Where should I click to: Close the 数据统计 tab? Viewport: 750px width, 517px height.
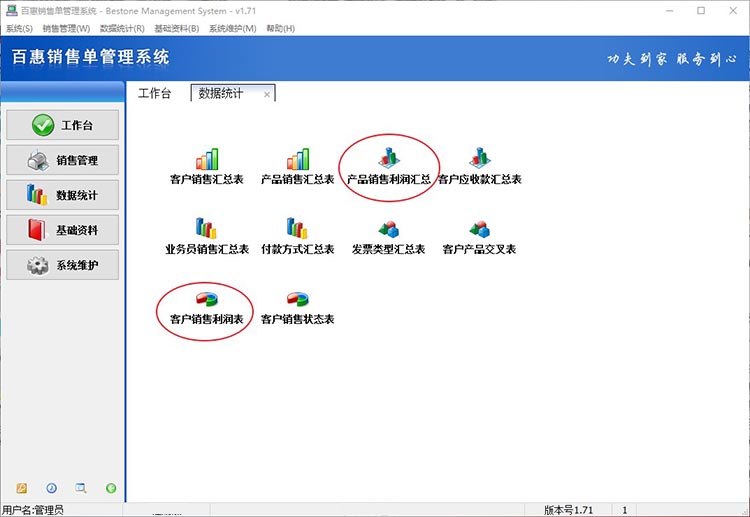pos(267,95)
